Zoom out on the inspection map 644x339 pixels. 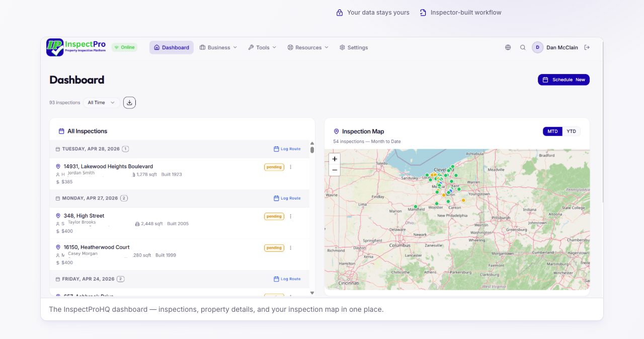[335, 170]
